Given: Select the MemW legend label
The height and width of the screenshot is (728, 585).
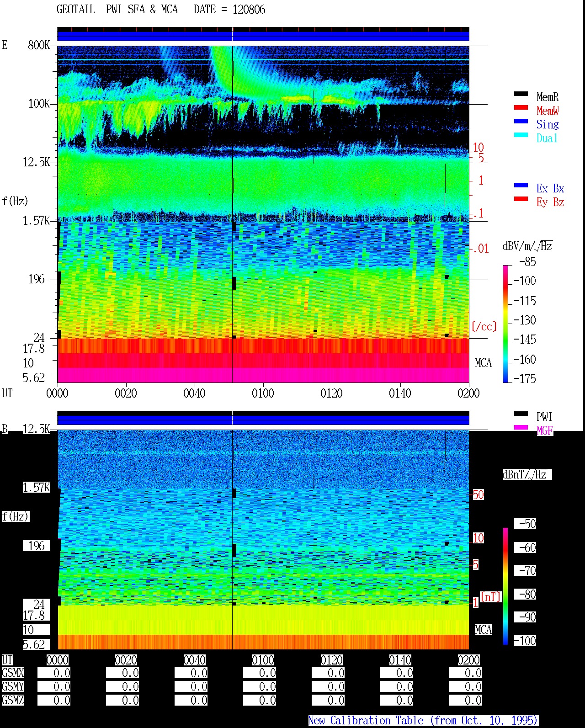Looking at the screenshot, I should pos(548,111).
